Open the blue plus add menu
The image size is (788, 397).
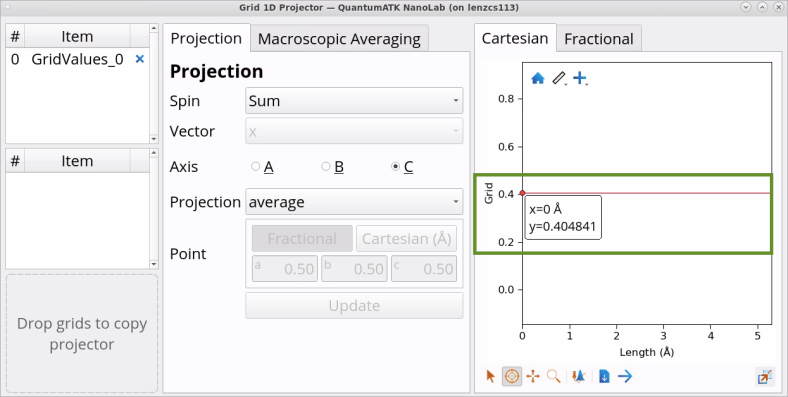coord(580,78)
